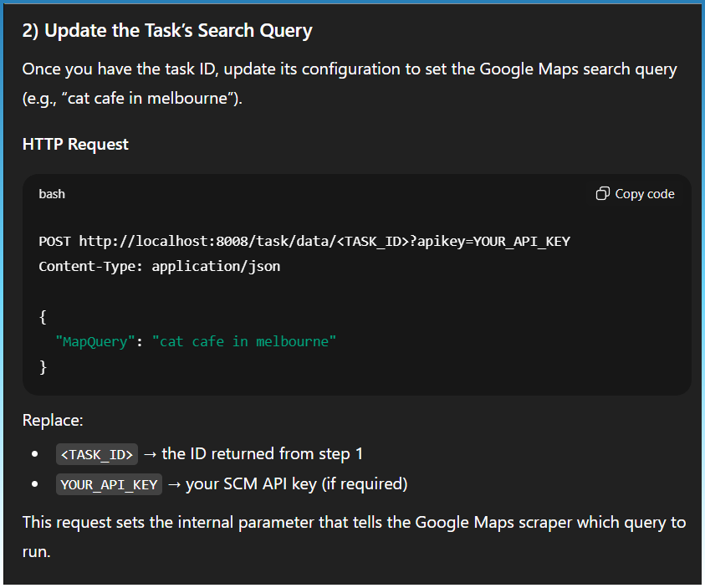Click the bullet point before <TASK_ID>
Viewport: 705px width, 588px height.
click(35, 454)
